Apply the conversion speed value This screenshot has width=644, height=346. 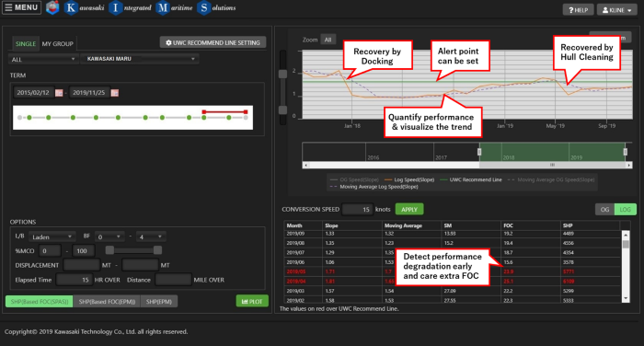coord(409,209)
